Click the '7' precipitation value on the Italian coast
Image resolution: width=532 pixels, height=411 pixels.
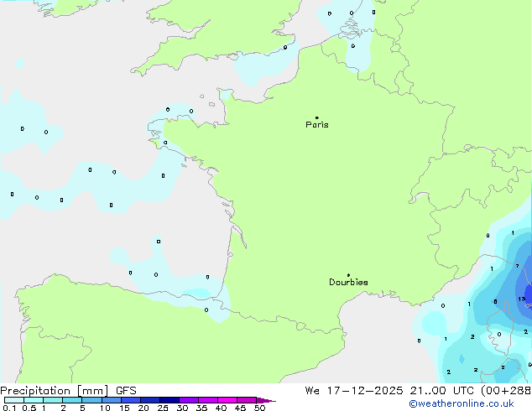click(517, 266)
